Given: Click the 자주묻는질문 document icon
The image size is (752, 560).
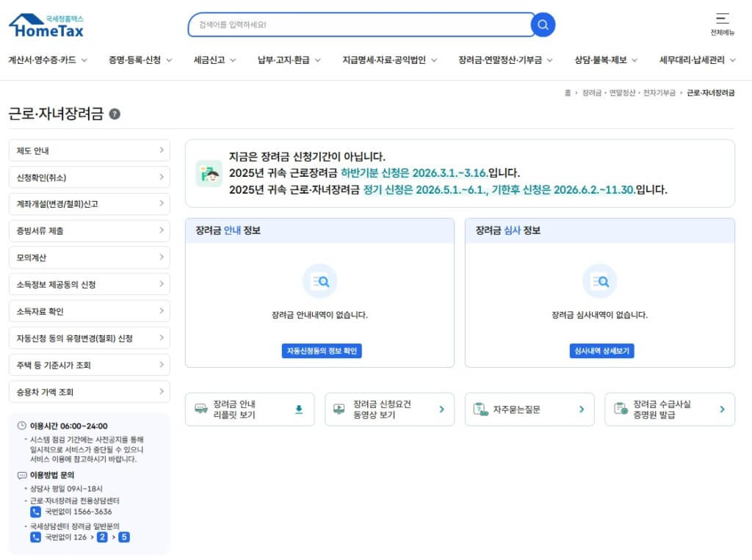Looking at the screenshot, I should point(480,410).
